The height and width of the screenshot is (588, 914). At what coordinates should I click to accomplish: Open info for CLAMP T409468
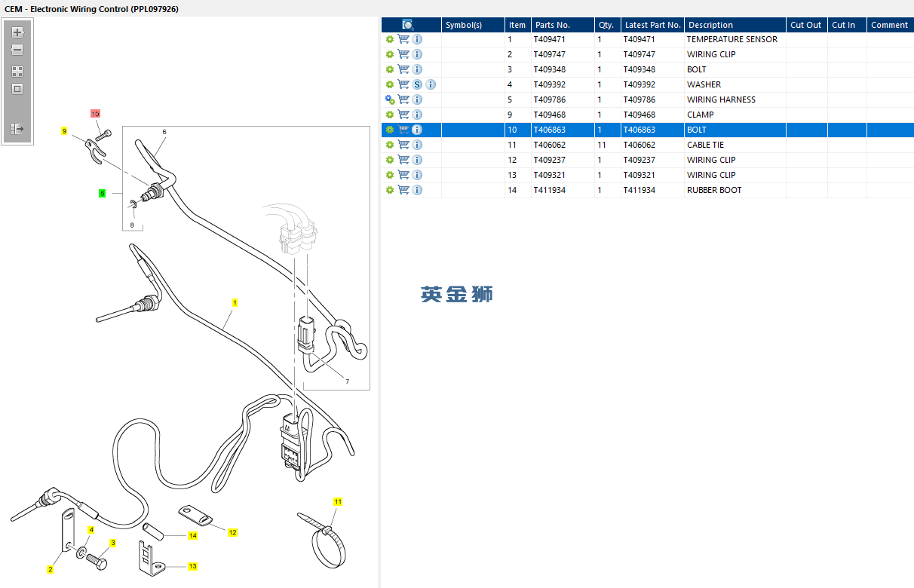pyautogui.click(x=417, y=115)
